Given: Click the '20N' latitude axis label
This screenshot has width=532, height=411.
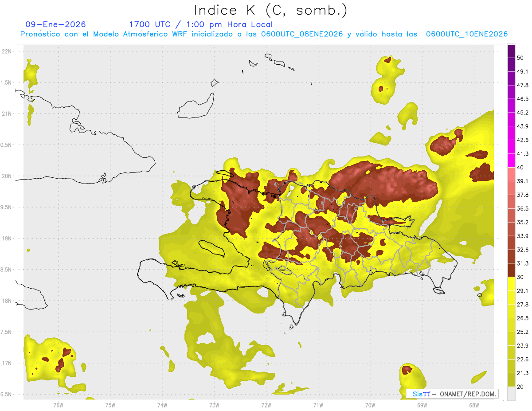Looking at the screenshot, I should (x=7, y=176).
